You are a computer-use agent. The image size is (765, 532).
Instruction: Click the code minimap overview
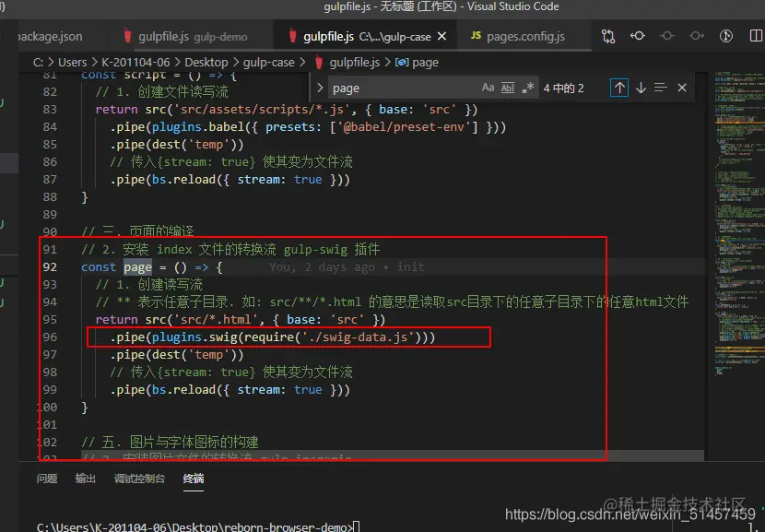pos(738,225)
